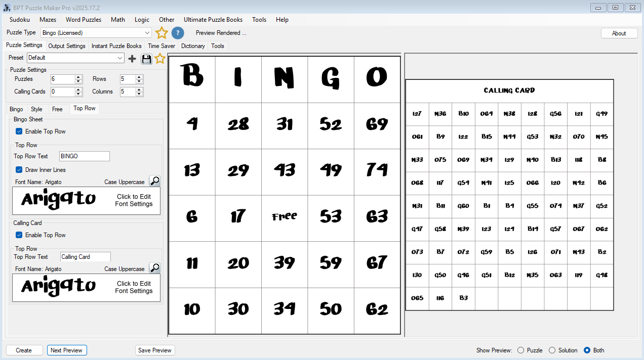This screenshot has height=360, width=644.
Task: Click the favorite star beside Puzzle Type
Action: point(161,32)
